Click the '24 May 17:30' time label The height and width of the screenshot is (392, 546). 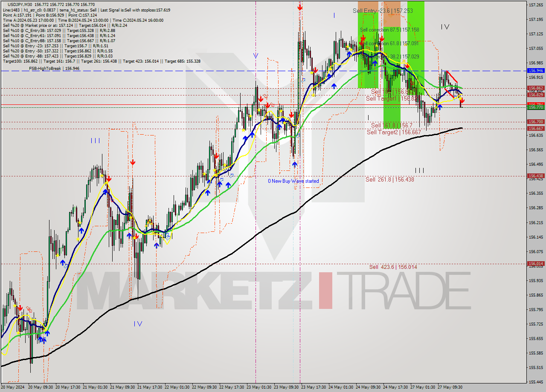click(x=395, y=387)
